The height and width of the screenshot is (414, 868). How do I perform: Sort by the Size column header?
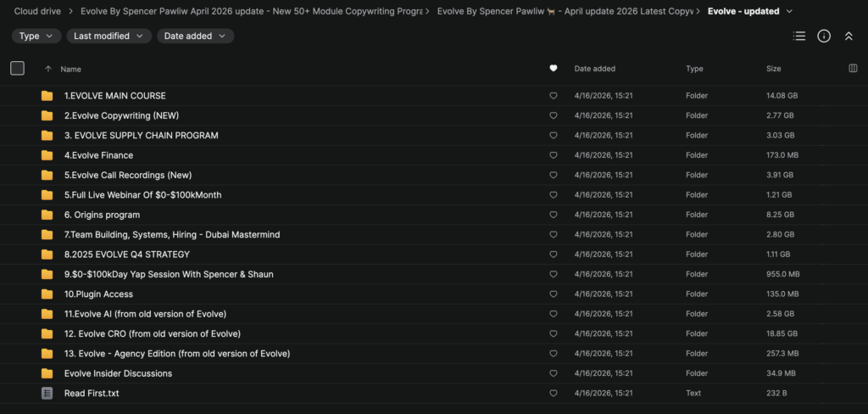tap(774, 69)
